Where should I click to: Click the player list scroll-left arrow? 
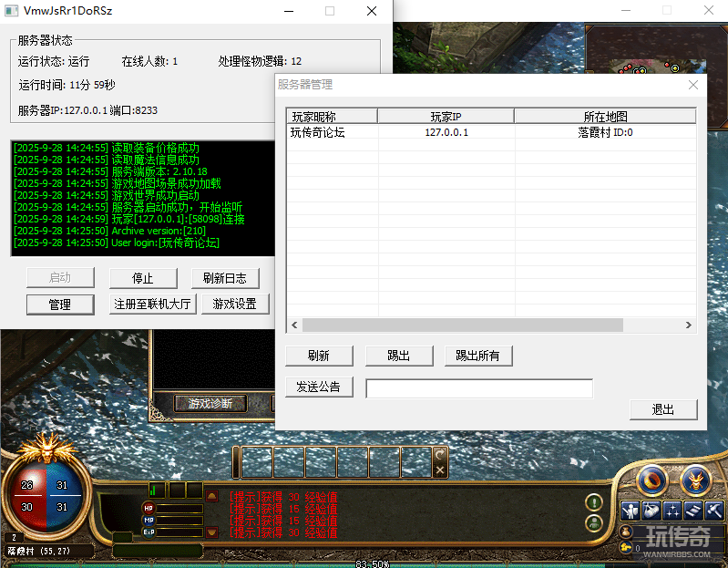pos(294,325)
